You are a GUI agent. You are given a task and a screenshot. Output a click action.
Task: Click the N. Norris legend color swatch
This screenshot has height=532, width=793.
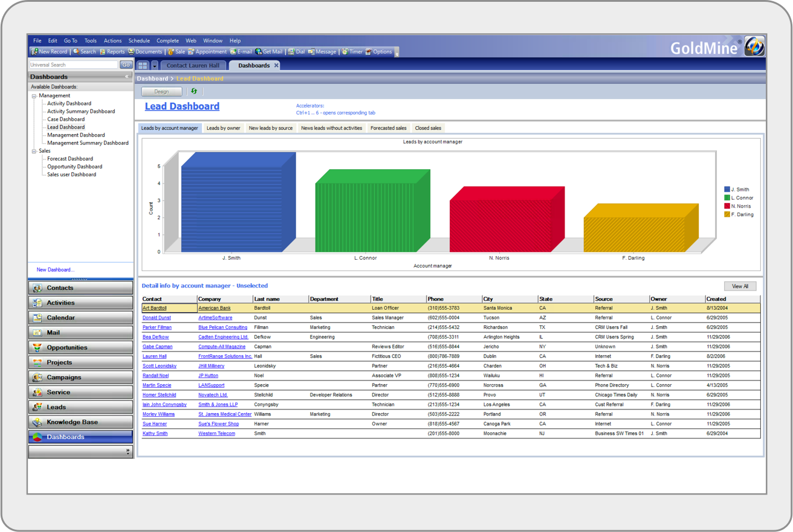727,207
